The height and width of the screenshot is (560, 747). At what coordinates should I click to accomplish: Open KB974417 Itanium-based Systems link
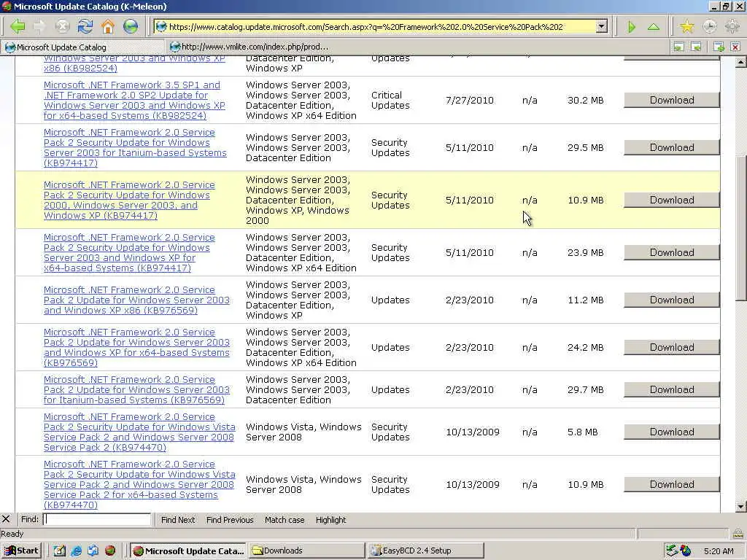coord(135,147)
